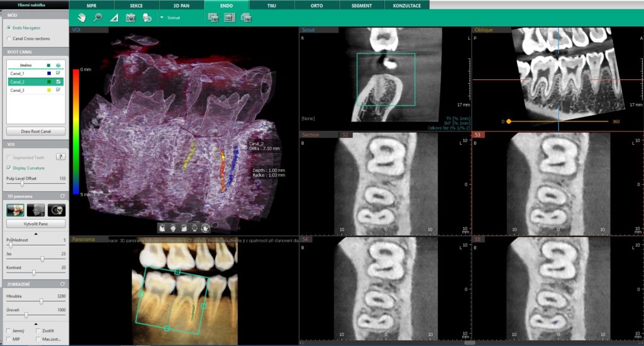Collapse the panorama sliders expander arrow
Viewport: 644px width, 346px height.
35,233
